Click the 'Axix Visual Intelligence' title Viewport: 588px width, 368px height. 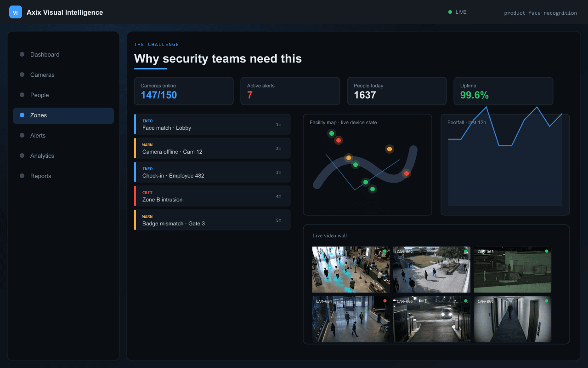coord(65,12)
